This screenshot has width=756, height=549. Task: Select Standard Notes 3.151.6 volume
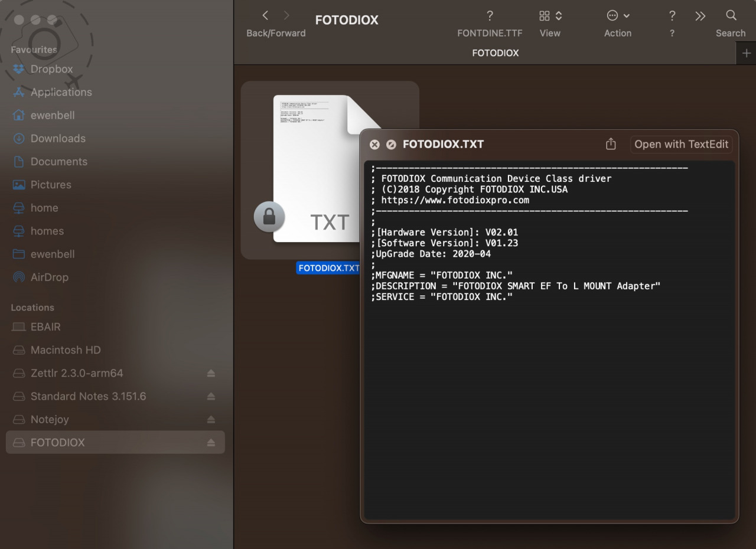coord(88,396)
